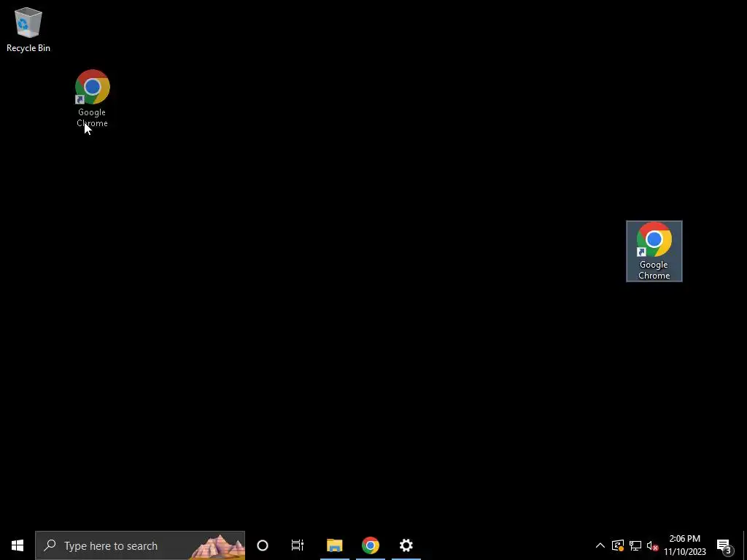Open the network status tray icon
This screenshot has height=560, width=747.
[x=635, y=545]
